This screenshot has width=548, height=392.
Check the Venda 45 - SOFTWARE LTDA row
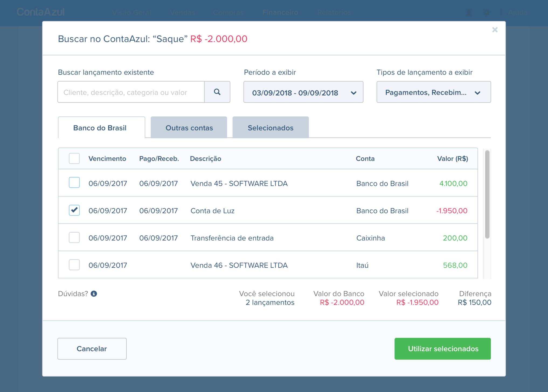point(74,183)
